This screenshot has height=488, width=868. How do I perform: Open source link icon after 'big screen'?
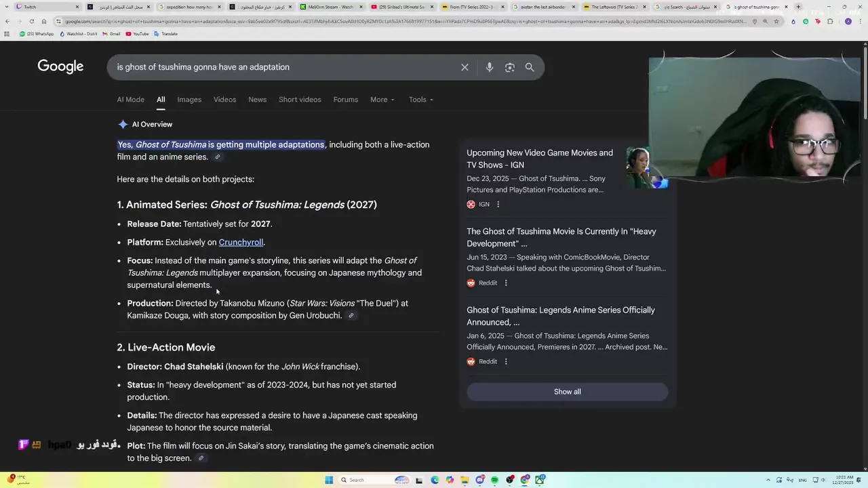point(201,459)
